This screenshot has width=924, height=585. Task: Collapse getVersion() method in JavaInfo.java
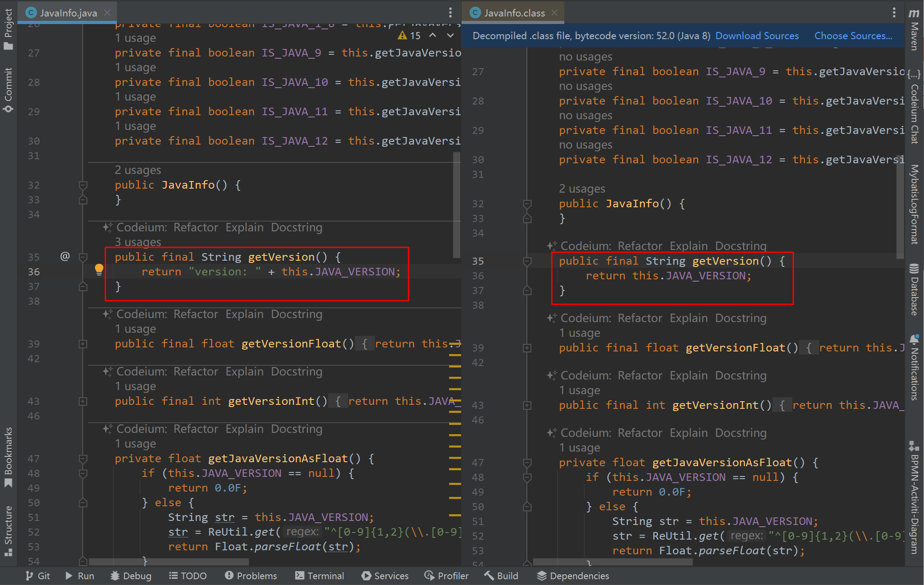tap(83, 257)
